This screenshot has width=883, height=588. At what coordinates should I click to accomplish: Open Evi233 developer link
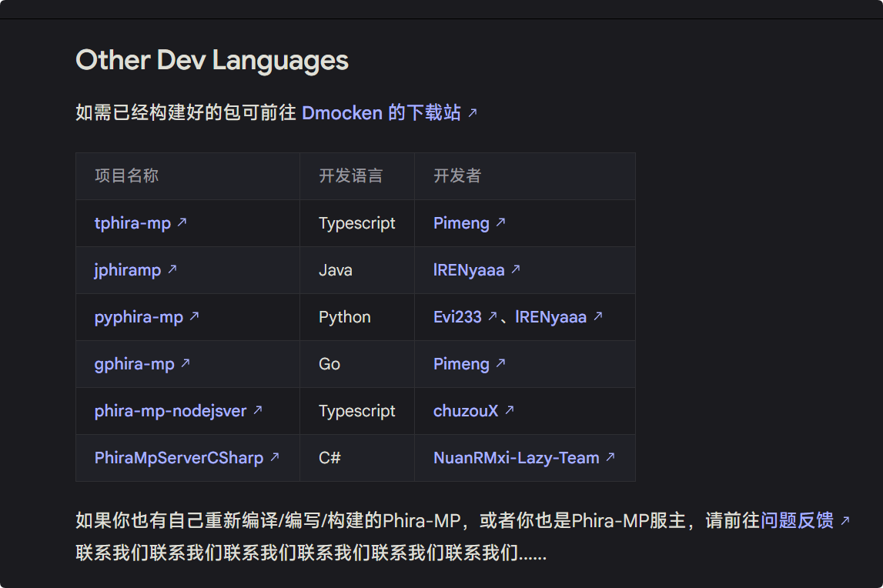click(x=457, y=317)
